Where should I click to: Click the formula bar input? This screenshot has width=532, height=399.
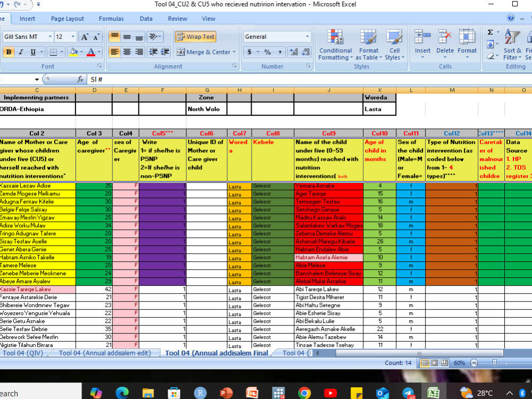point(309,79)
